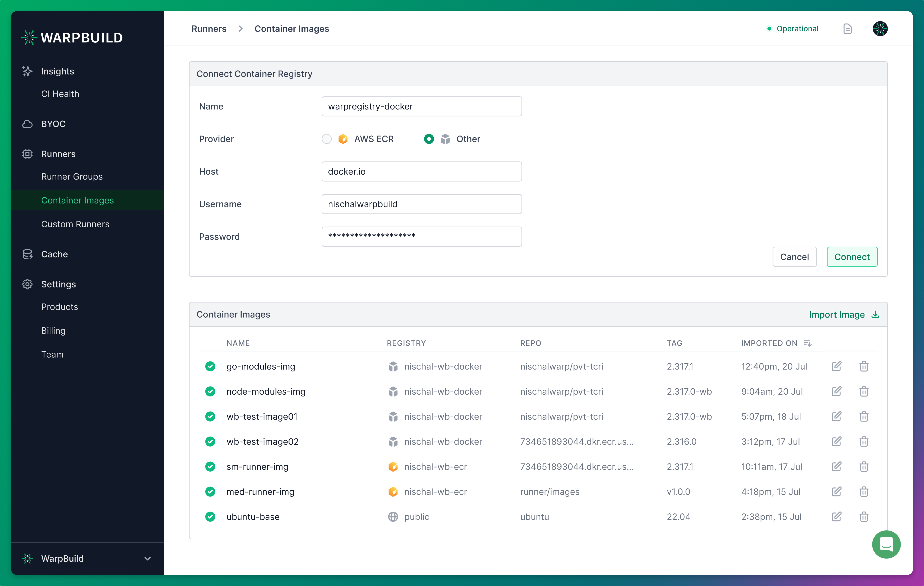This screenshot has height=586, width=924.
Task: Click the Insights star icon in sidebar
Action: pos(27,71)
